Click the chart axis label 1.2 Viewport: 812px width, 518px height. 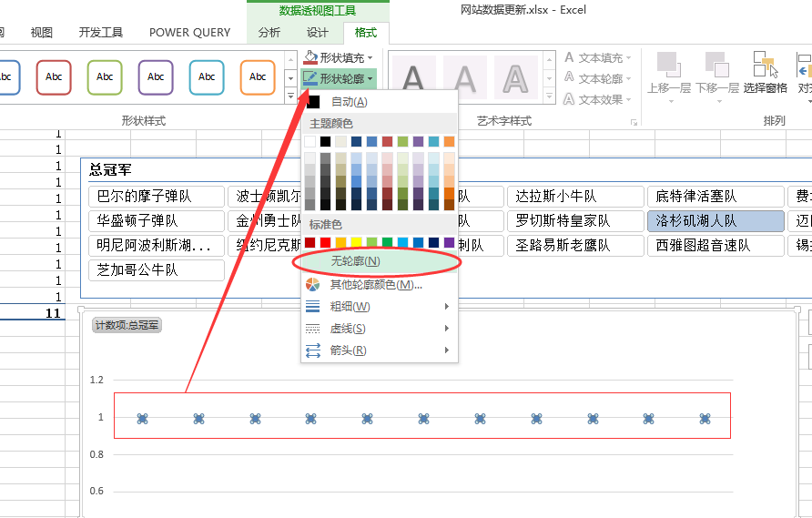point(96,380)
